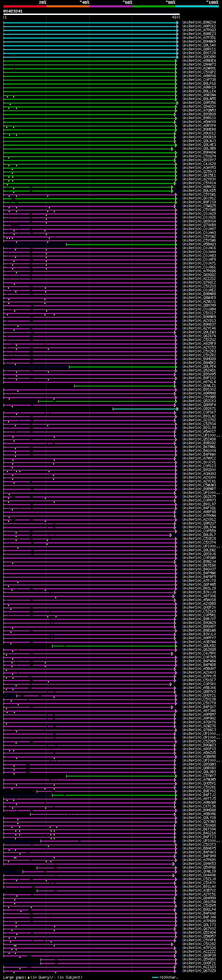Viewport: 222px width, 980px height.
Task: Click the cyan ~100% identity color segment
Action: click(x=197, y=6)
